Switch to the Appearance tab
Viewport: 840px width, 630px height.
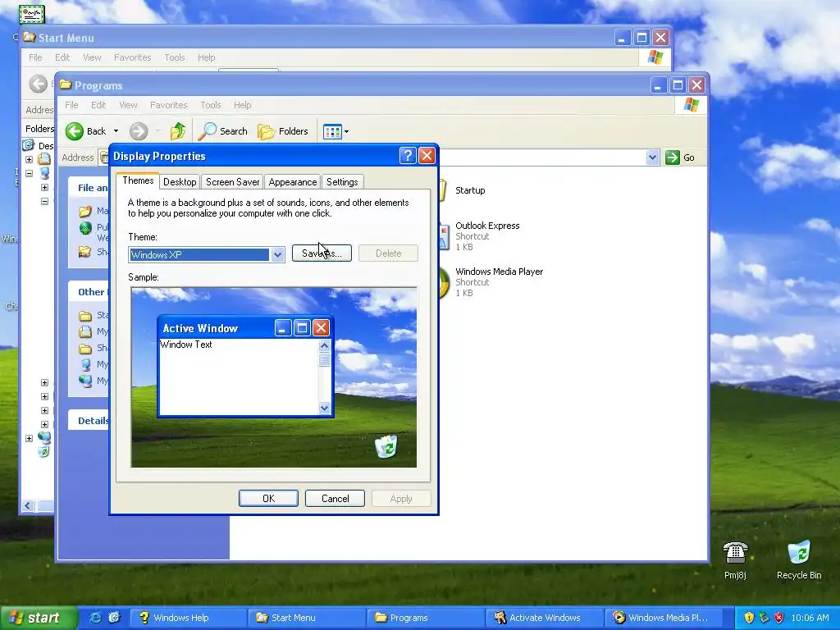tap(293, 182)
